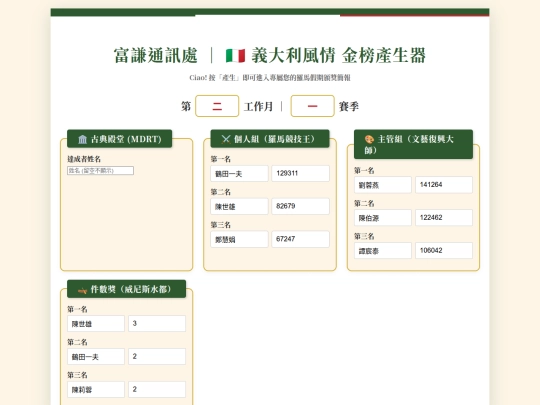This screenshot has height=405, width=540.
Task: Click the 賽季 label
Action: coord(349,106)
